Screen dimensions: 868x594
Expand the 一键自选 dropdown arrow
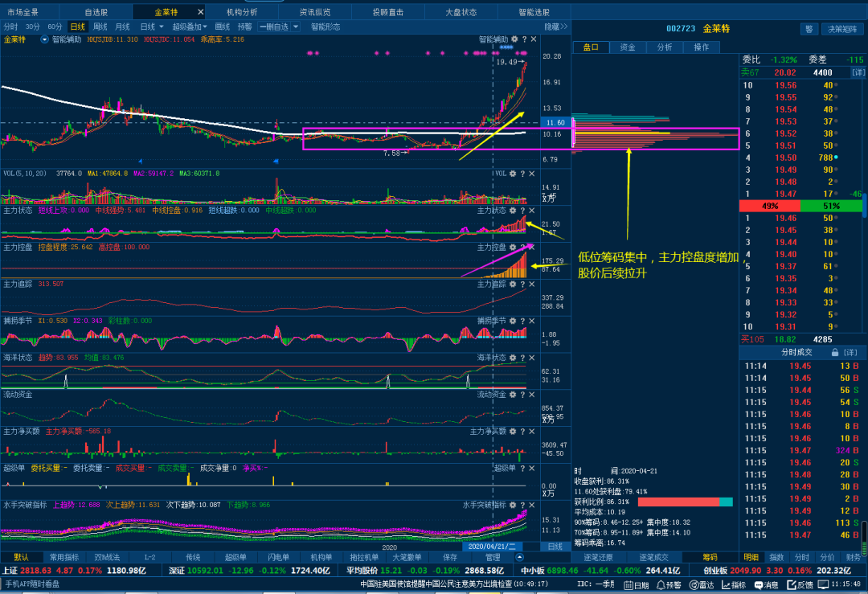[296, 27]
